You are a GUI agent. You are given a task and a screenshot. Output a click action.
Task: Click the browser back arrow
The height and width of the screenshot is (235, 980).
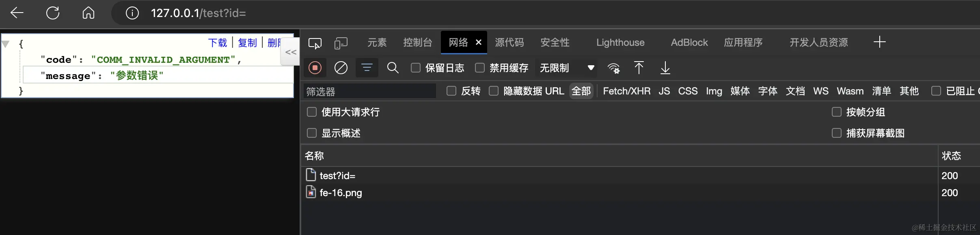(x=17, y=13)
